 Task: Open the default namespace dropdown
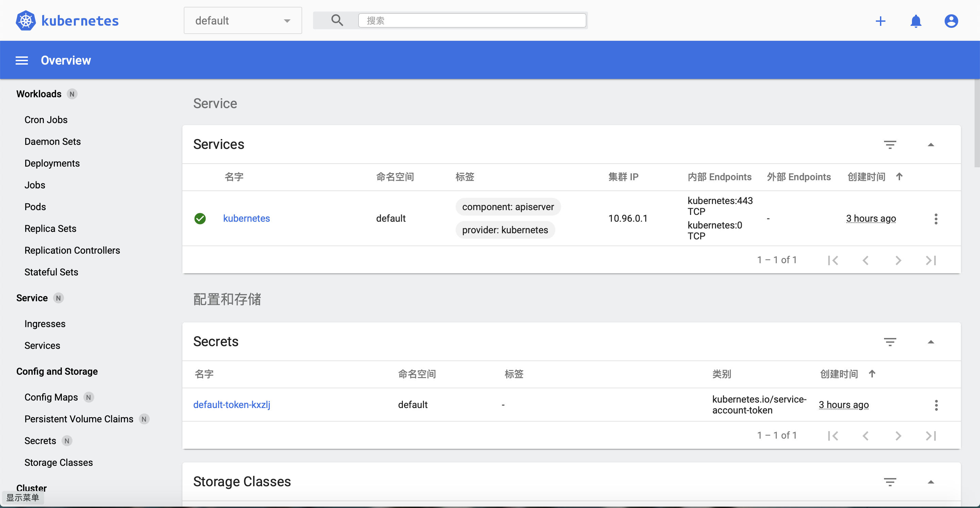pyautogui.click(x=243, y=20)
